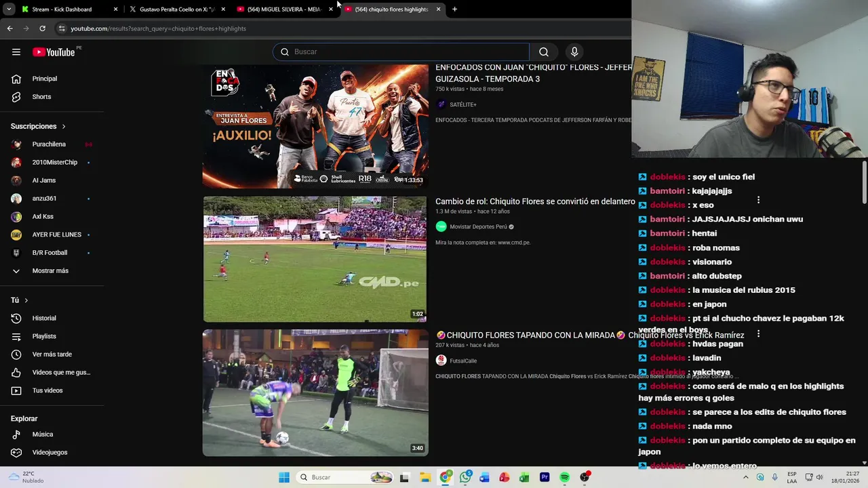Open the YouTube hamburger menu
The height and width of the screenshot is (488, 868).
(16, 52)
